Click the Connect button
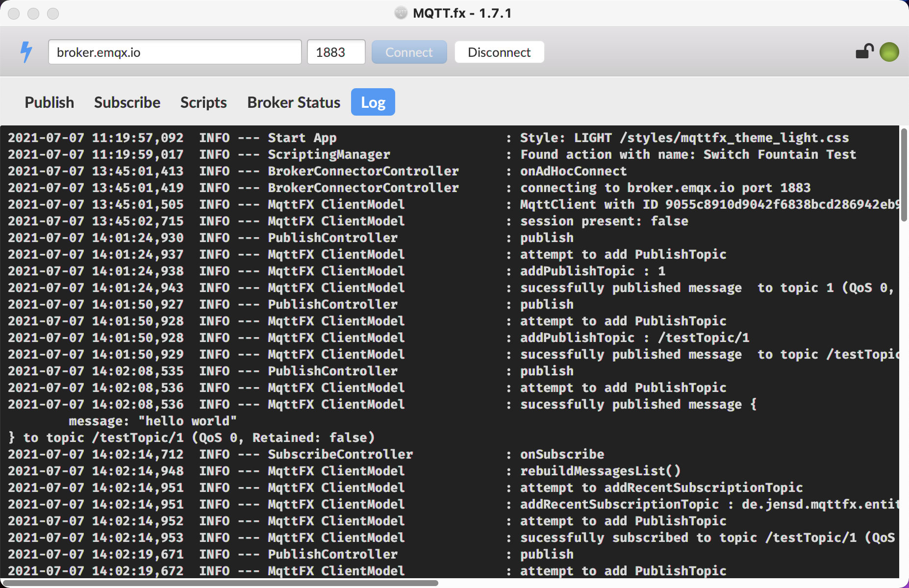The image size is (909, 588). [409, 52]
